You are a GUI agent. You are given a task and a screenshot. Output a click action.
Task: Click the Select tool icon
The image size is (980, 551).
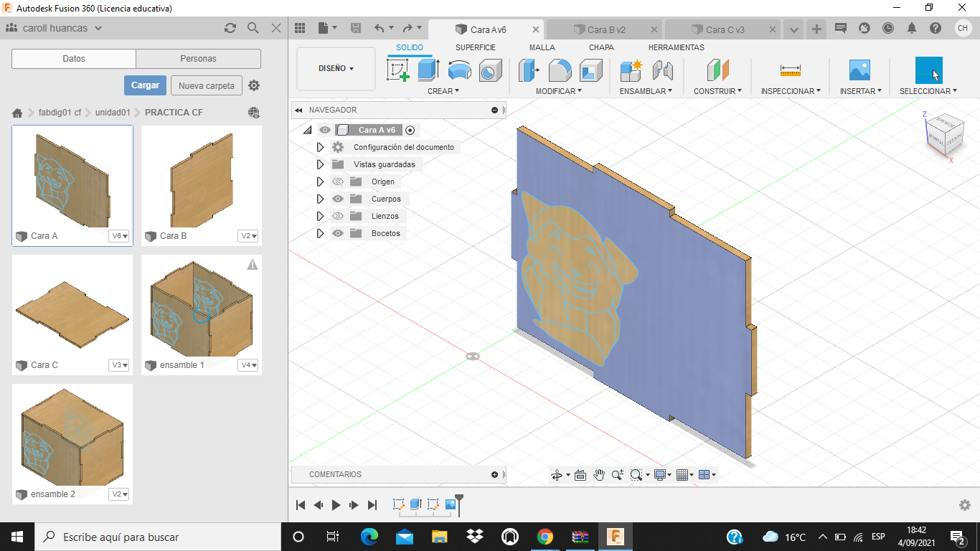pyautogui.click(x=928, y=70)
